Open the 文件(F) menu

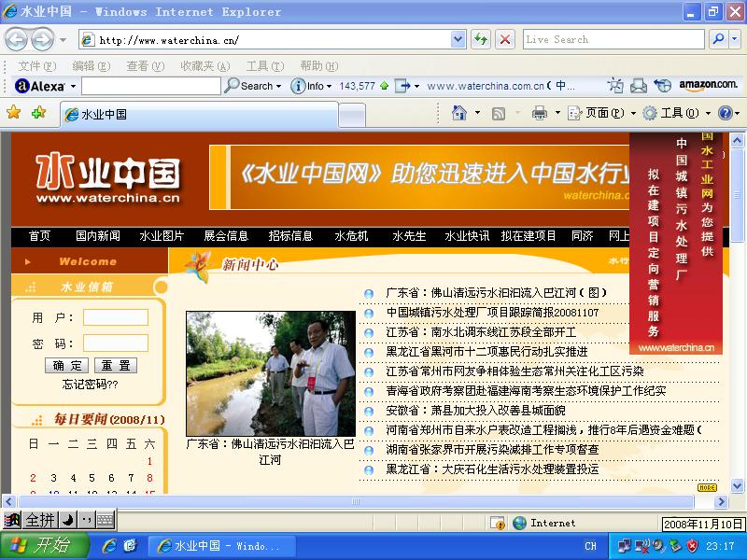[36, 65]
